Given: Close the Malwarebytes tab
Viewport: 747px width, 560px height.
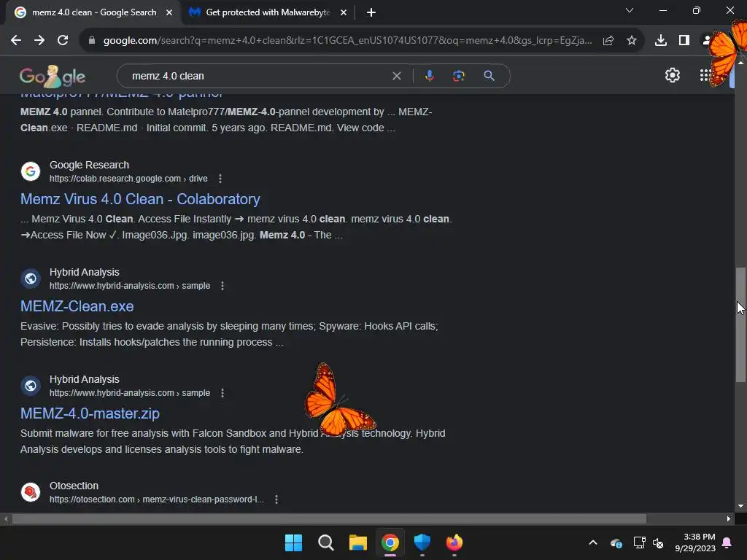Looking at the screenshot, I should (x=344, y=12).
